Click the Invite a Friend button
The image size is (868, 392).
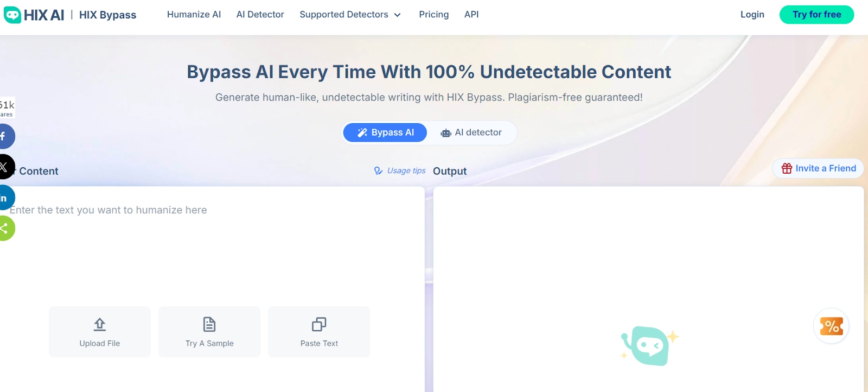point(818,168)
